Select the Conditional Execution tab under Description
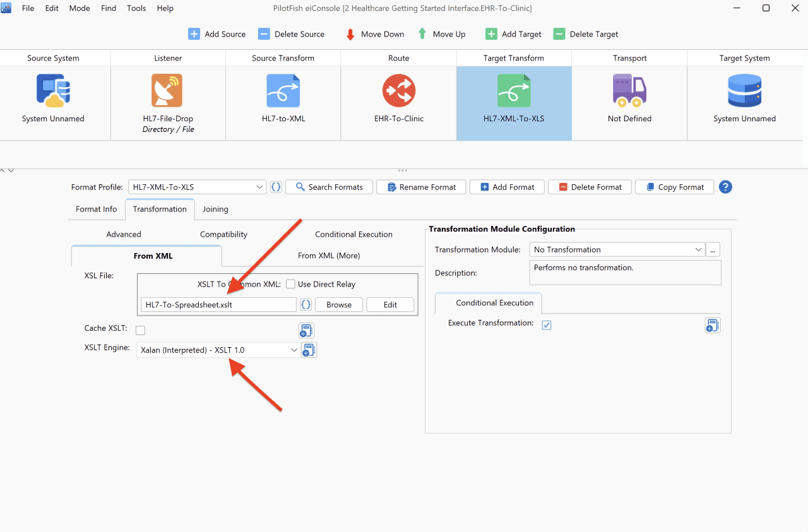The width and height of the screenshot is (808, 532). pos(488,303)
